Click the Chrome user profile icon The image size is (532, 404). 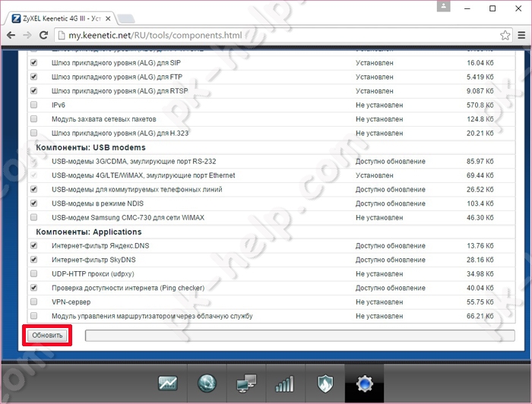pos(443,6)
